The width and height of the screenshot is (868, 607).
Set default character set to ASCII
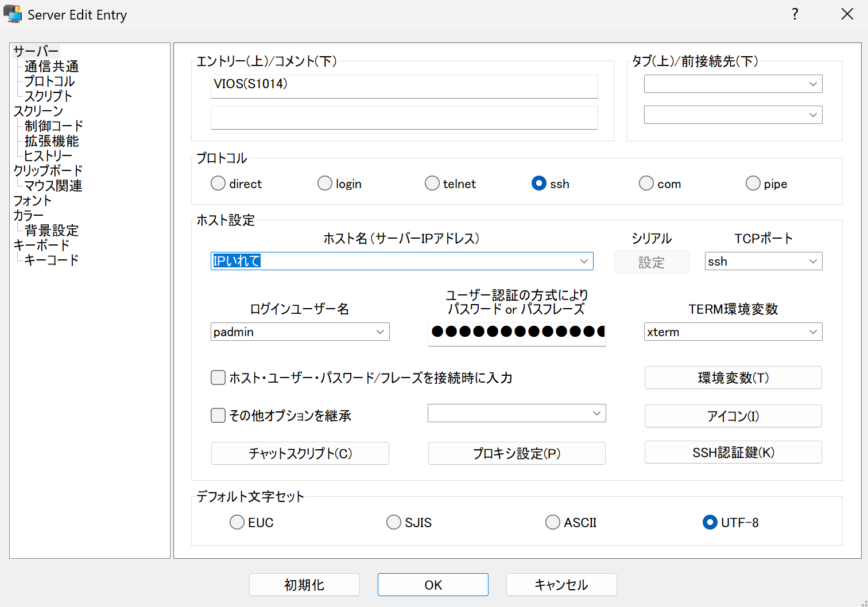tap(553, 522)
